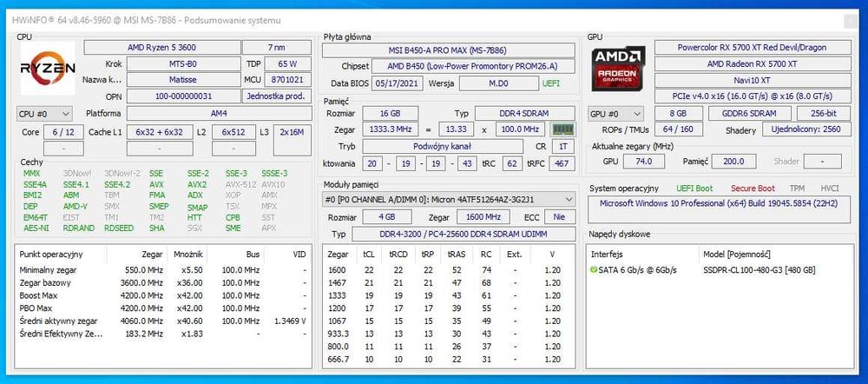Click the 7 nm process field

tap(277, 48)
